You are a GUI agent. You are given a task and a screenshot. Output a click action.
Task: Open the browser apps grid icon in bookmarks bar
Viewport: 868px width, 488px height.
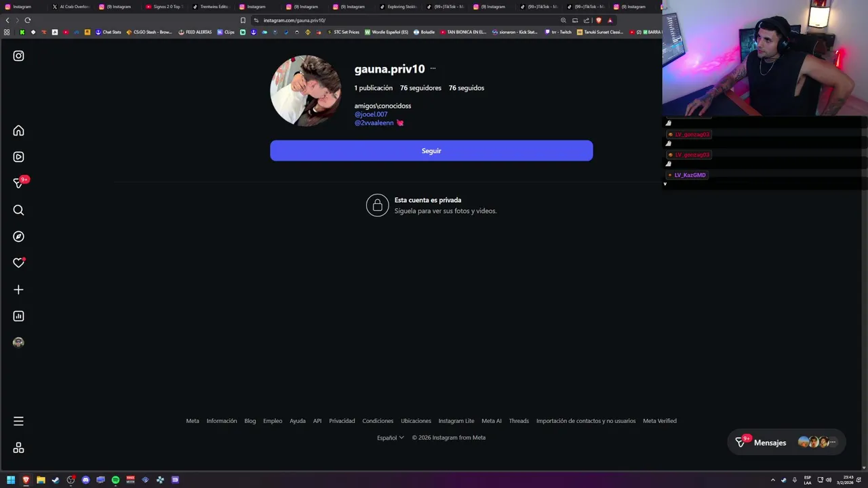(7, 32)
